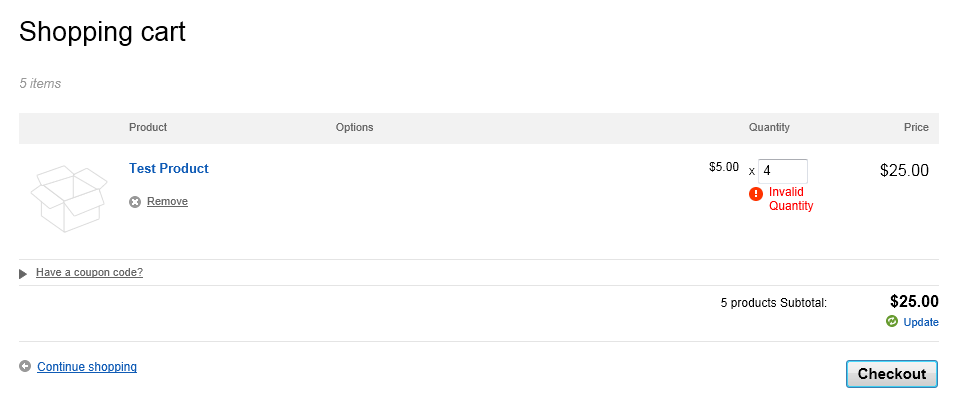
Task: Focus the quantity input field
Action: [x=782, y=171]
